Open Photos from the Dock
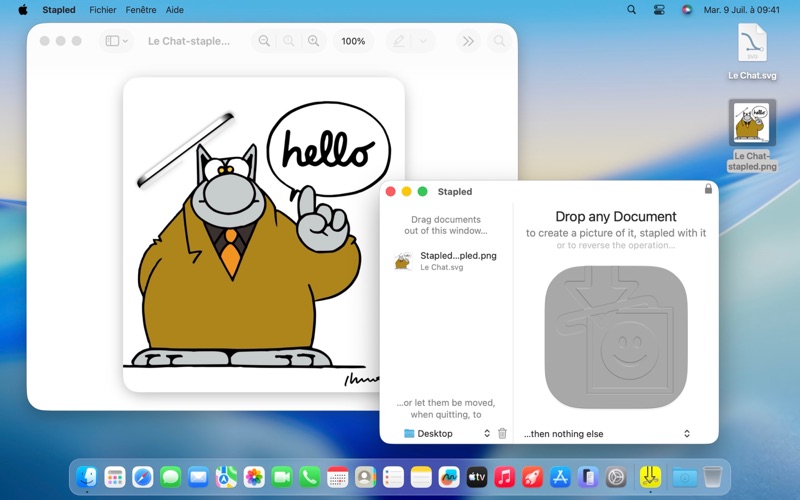Viewport: 800px width, 500px height. [254, 478]
